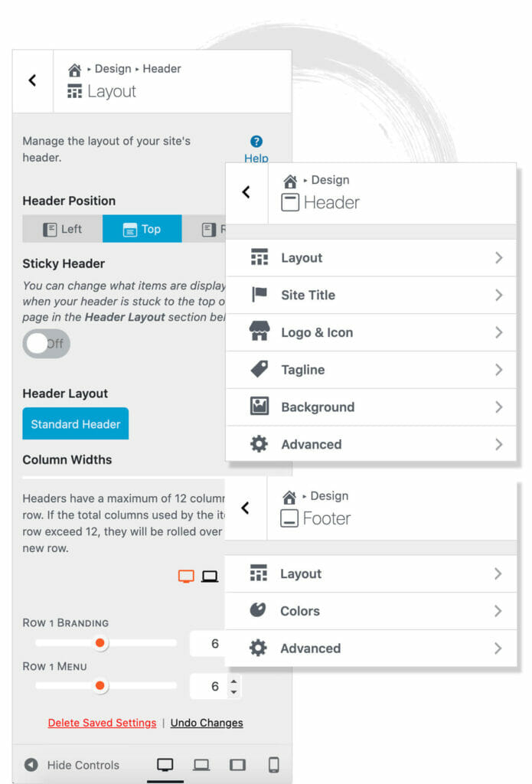Click the Standard Header button

(x=76, y=423)
